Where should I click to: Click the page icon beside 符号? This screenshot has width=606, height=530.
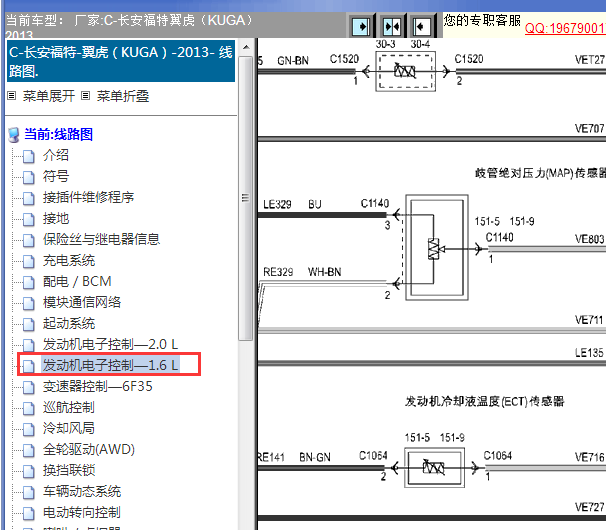[28, 177]
